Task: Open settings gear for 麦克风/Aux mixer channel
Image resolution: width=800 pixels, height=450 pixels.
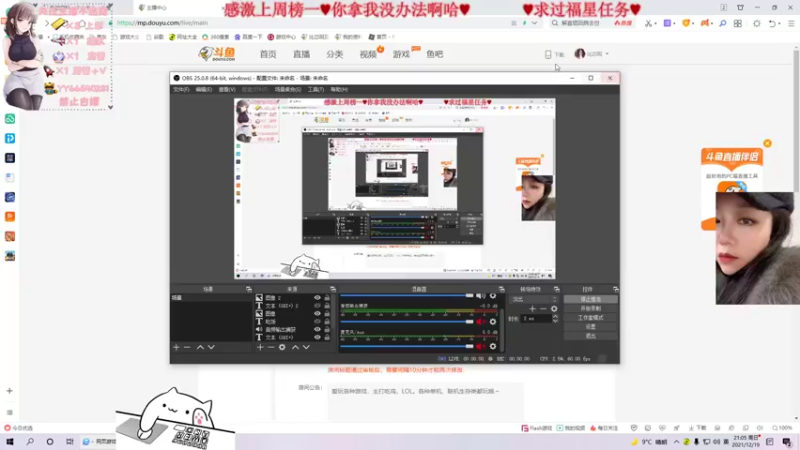Action: click(493, 346)
